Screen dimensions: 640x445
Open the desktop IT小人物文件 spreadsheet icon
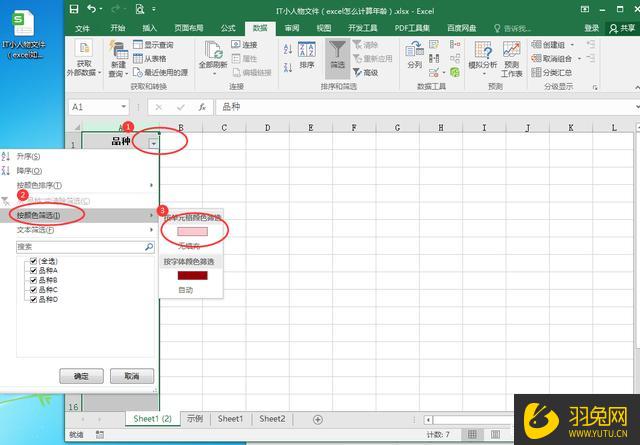24,35
